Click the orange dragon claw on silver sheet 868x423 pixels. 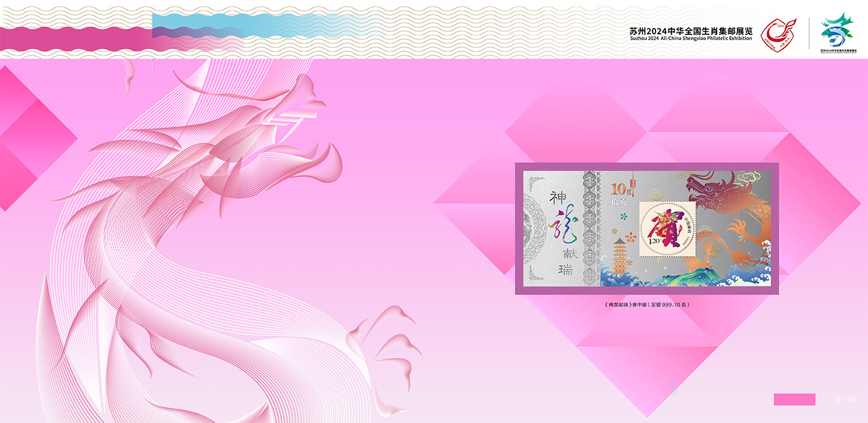[738, 230]
